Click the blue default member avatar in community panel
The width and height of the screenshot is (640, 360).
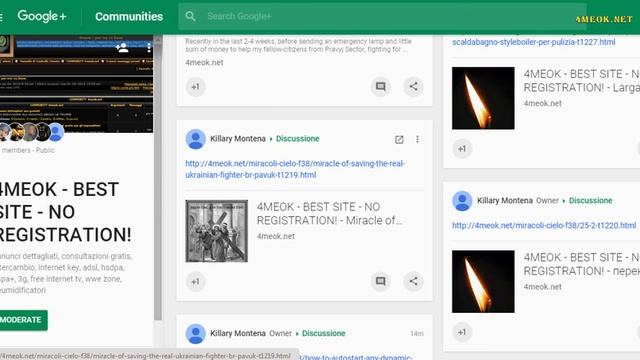pyautogui.click(x=56, y=132)
